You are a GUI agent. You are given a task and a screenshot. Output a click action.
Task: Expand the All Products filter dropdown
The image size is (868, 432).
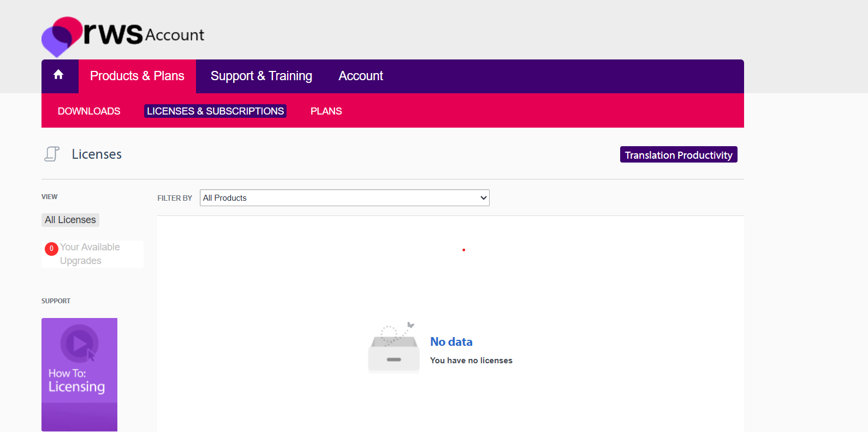tap(344, 197)
